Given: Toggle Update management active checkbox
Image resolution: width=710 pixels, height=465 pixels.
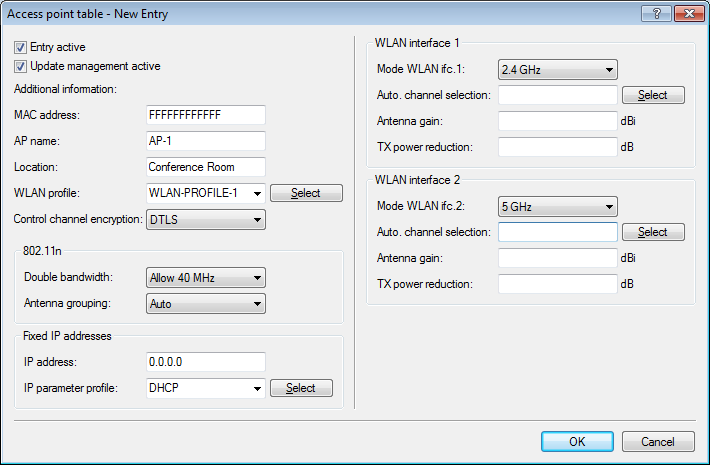Looking at the screenshot, I should [x=21, y=67].
